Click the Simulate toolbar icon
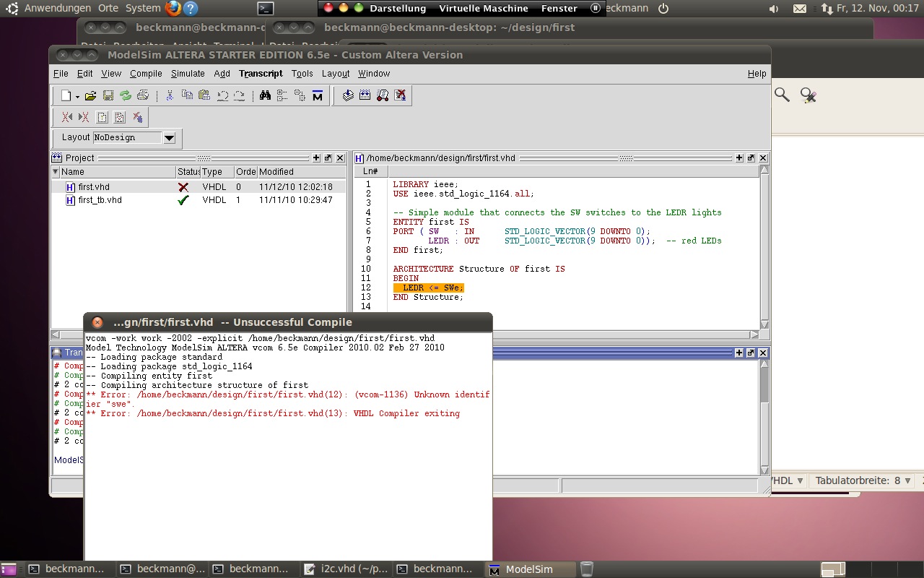This screenshot has width=924, height=578. 383,95
